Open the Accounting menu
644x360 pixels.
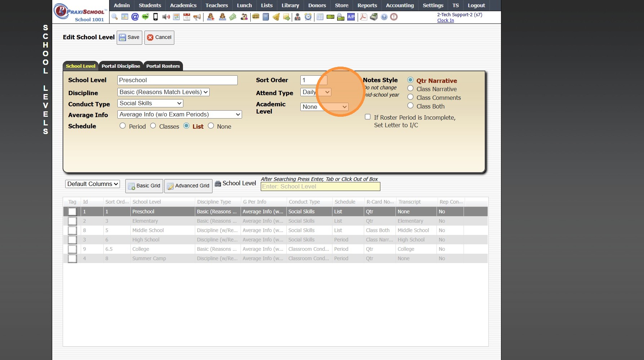tap(400, 5)
